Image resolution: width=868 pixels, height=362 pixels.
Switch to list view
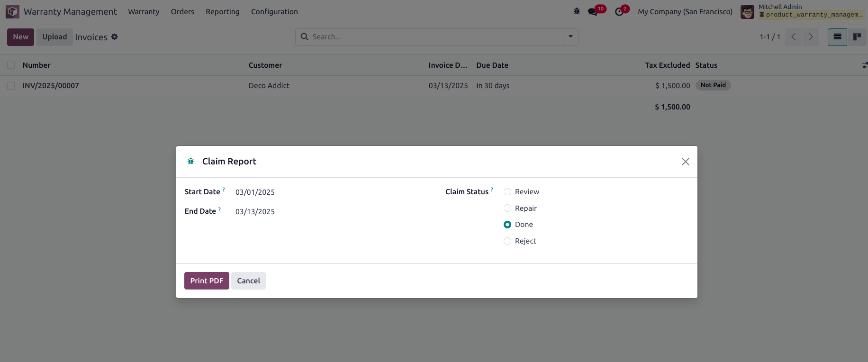pos(837,37)
